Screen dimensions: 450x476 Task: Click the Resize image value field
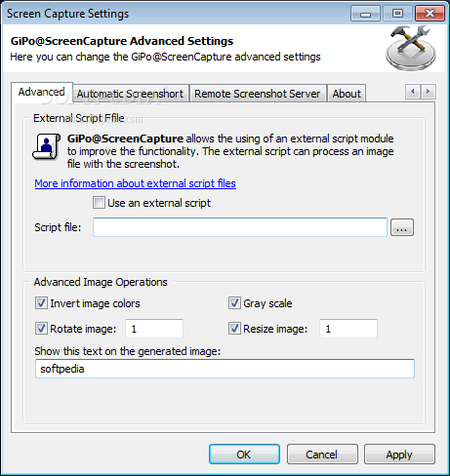(x=348, y=329)
